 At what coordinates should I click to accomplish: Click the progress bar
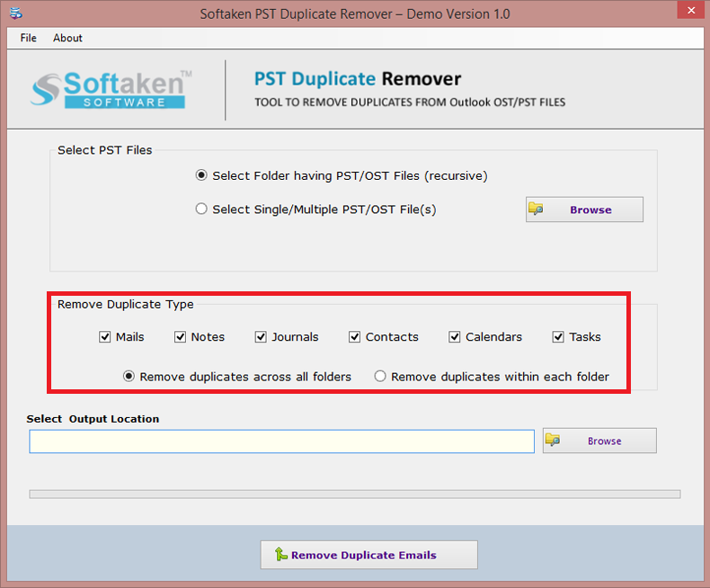tap(354, 494)
